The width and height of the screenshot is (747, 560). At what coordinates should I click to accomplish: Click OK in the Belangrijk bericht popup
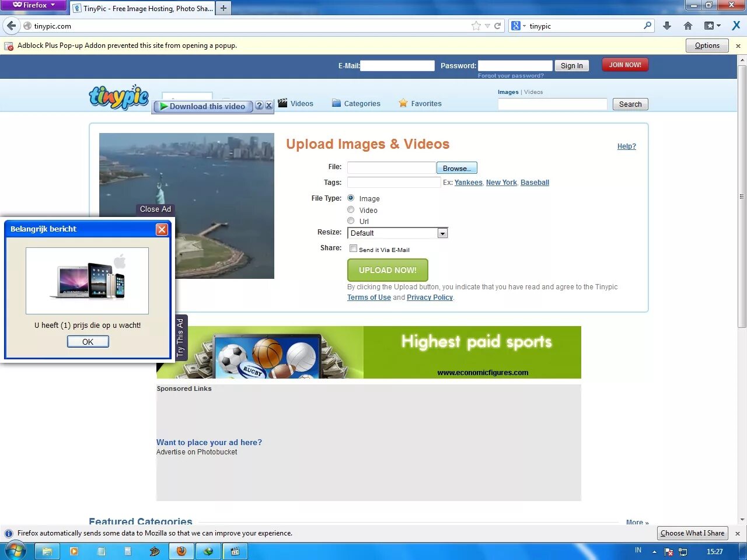click(88, 342)
